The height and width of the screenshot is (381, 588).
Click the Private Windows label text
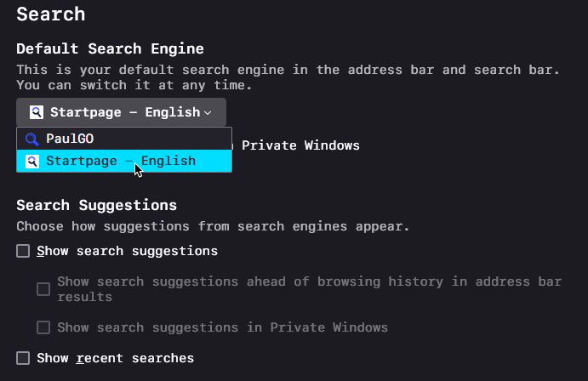pos(300,145)
